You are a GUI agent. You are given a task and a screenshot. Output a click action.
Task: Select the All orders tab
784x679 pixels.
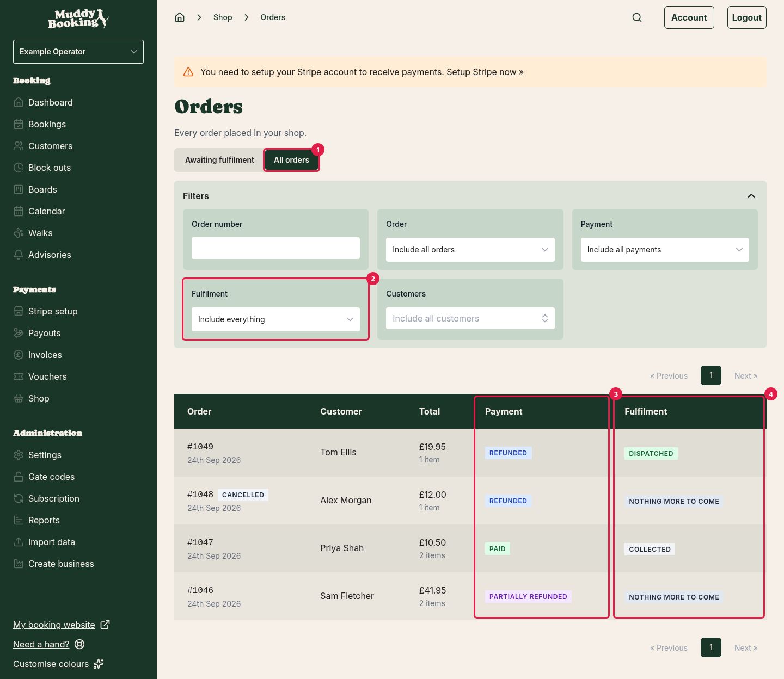pyautogui.click(x=291, y=160)
